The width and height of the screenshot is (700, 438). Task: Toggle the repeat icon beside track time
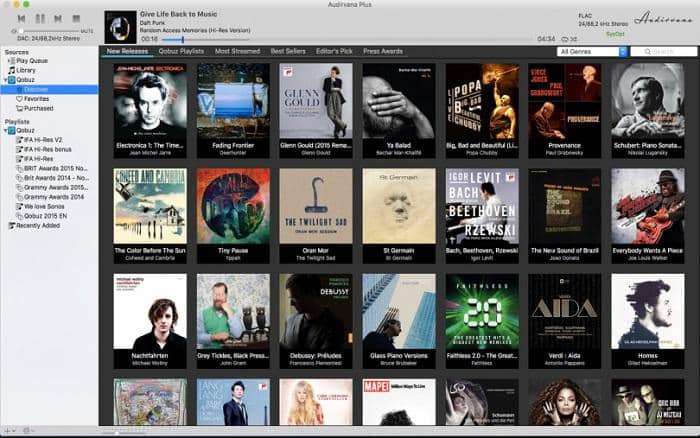coord(564,39)
